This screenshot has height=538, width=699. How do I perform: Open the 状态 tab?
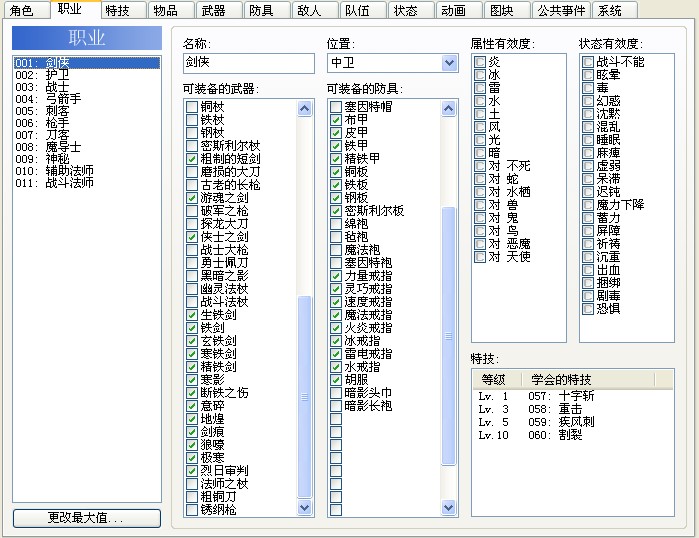tap(411, 10)
